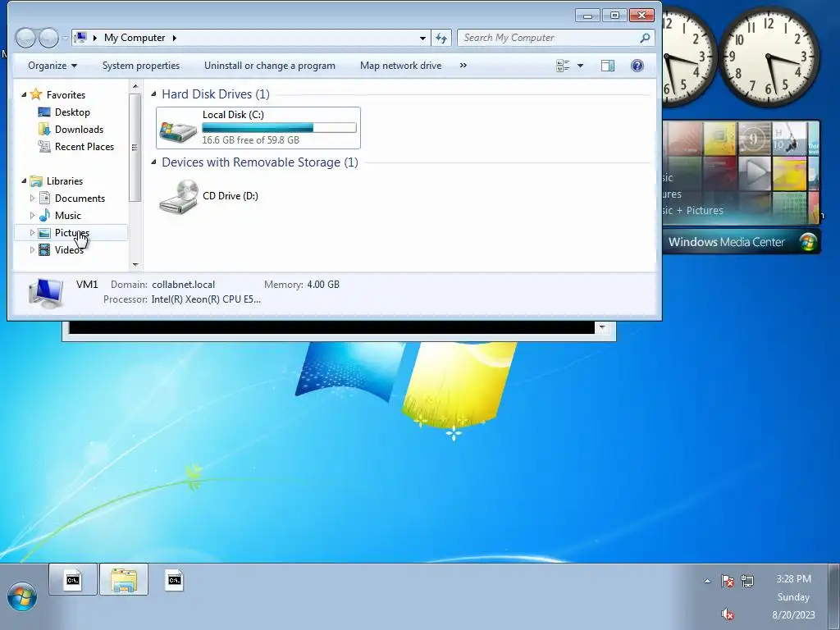Screen dimensions: 840x630
Task: Select Downloads in Favorites
Action: click(79, 129)
